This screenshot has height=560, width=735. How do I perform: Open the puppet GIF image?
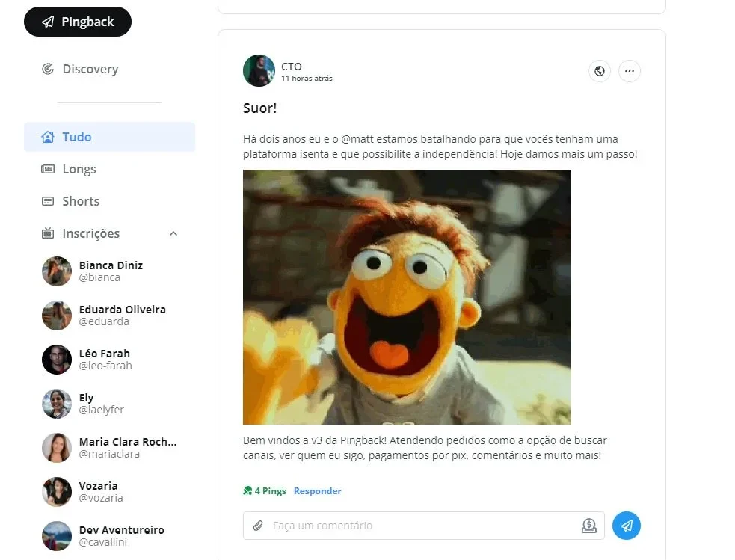click(x=407, y=297)
